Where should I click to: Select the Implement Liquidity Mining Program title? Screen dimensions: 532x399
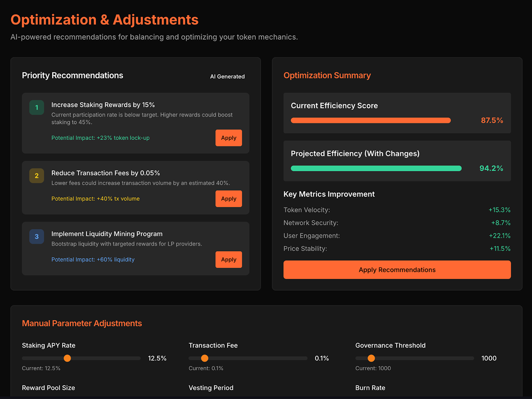[107, 234]
